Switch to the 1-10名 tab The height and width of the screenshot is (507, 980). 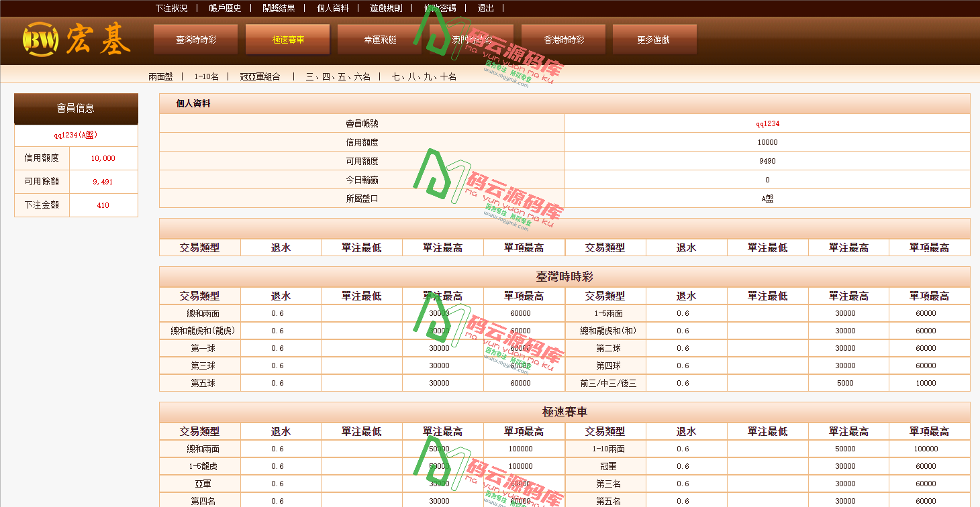(208, 76)
